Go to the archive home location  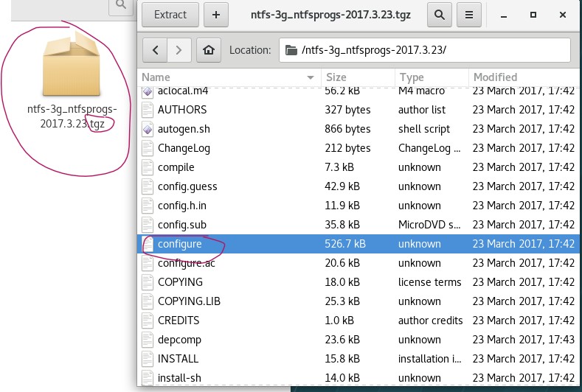[x=209, y=49]
